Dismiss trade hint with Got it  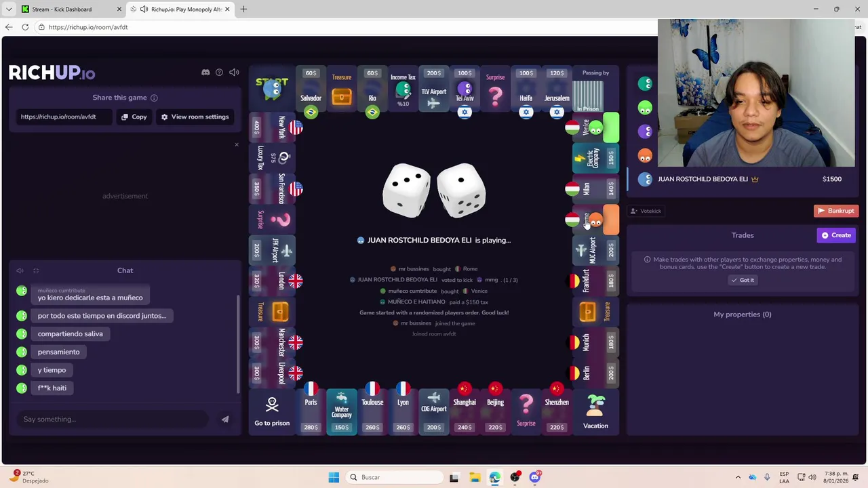(743, 280)
